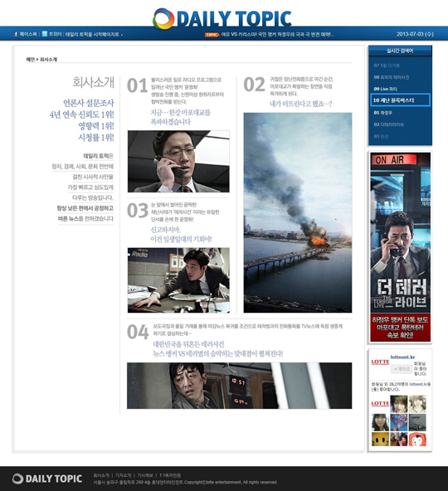Set Daily Topic as the start page
Screen dimensions: 448x491
coord(94,34)
